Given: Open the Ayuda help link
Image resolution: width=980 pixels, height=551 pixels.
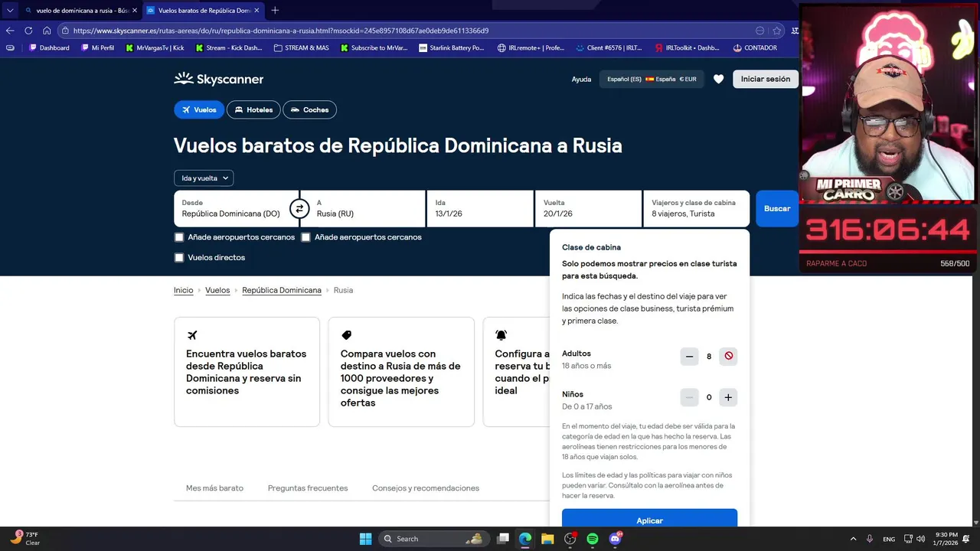Looking at the screenshot, I should (581, 79).
